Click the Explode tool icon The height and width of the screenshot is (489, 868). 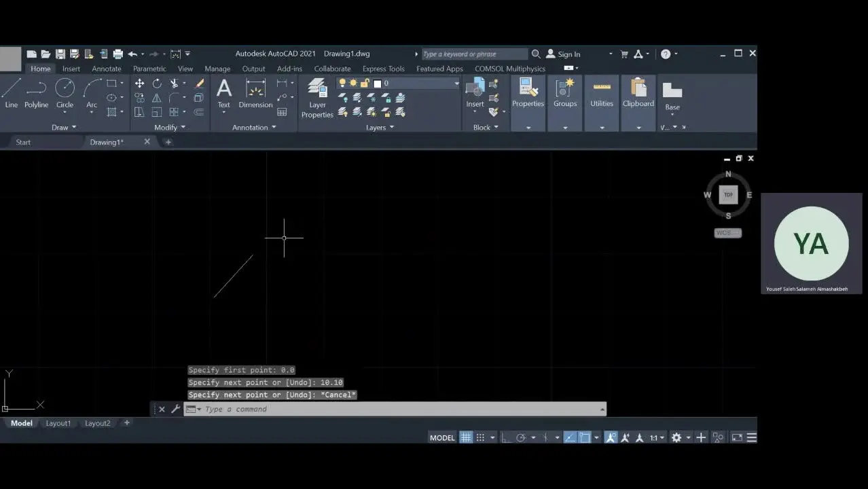click(199, 98)
